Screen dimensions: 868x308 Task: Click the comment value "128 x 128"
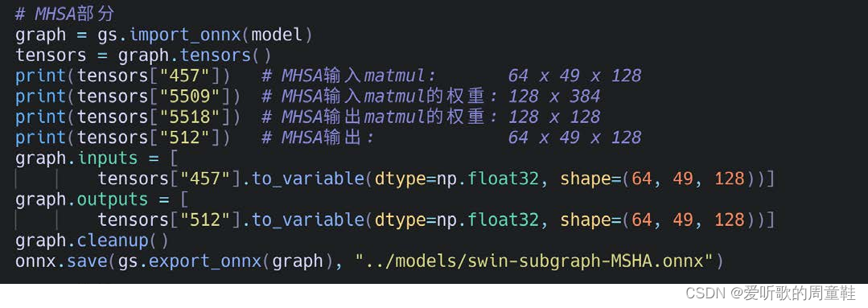point(554,117)
